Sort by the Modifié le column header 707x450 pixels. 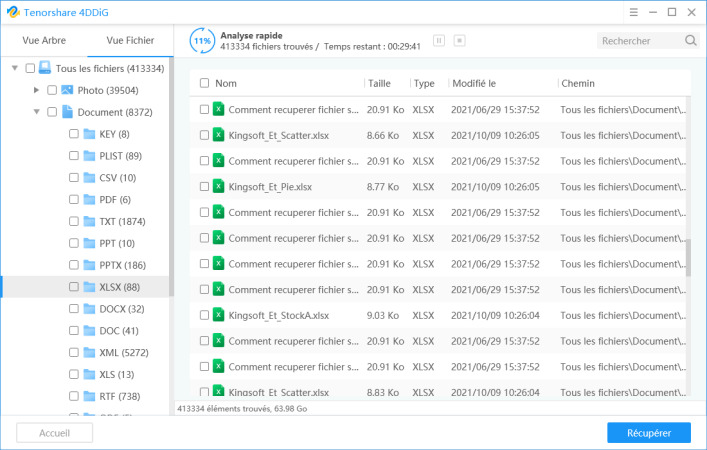click(474, 83)
